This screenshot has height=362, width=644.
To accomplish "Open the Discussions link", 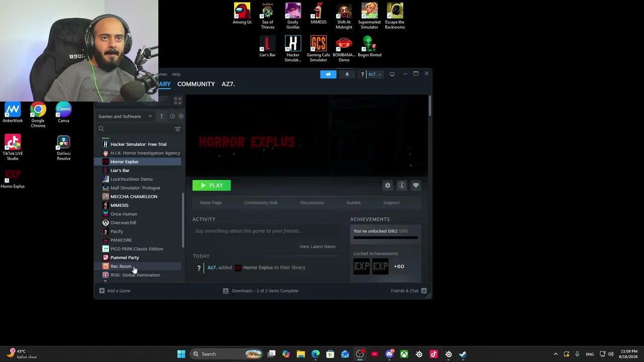I will pos(312,203).
